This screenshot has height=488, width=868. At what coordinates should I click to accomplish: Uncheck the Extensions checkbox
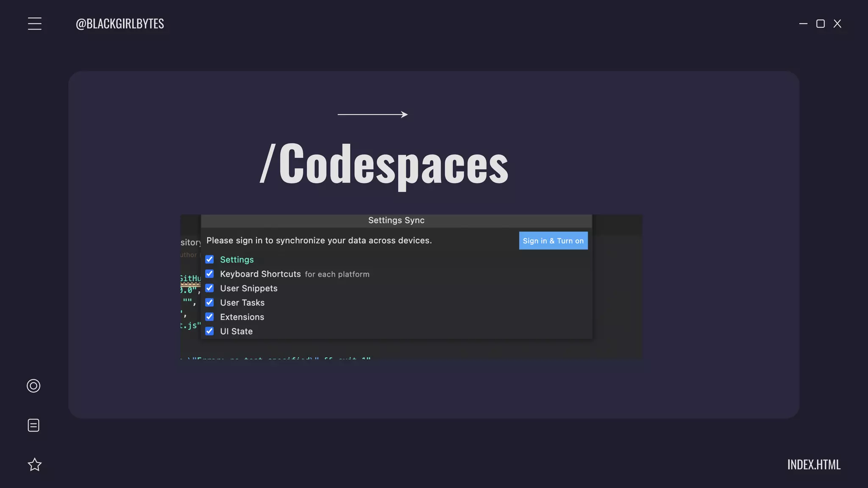pos(209,317)
